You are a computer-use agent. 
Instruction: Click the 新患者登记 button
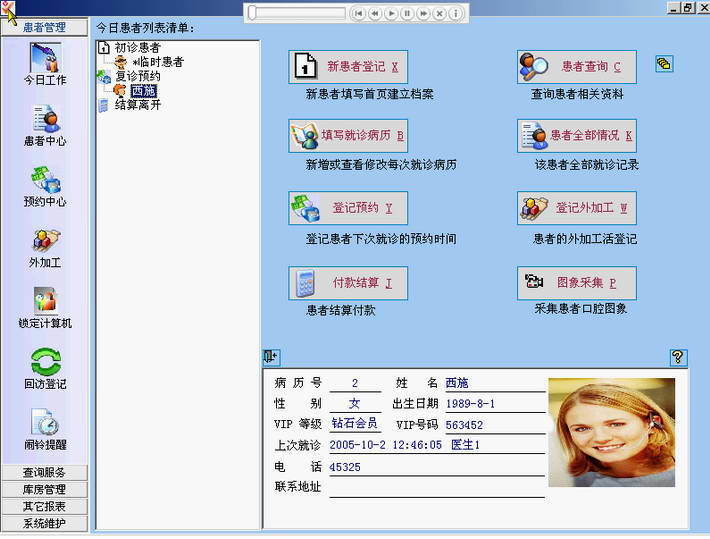[348, 67]
